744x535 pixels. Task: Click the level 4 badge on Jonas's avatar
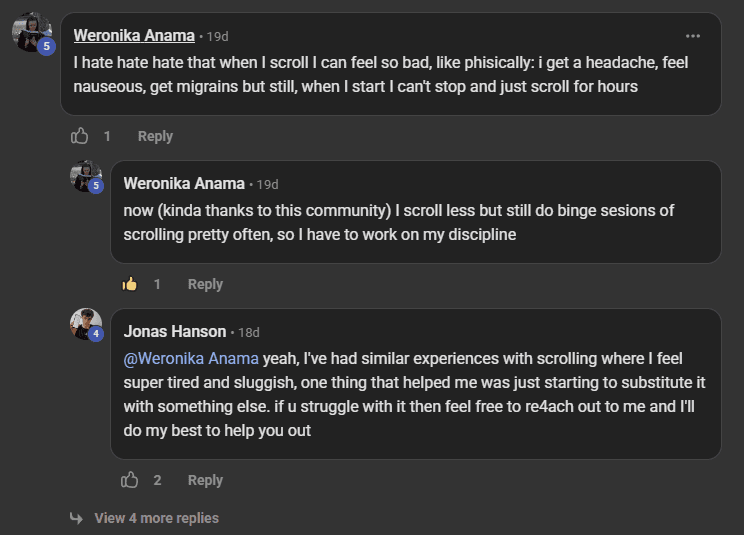[96, 334]
